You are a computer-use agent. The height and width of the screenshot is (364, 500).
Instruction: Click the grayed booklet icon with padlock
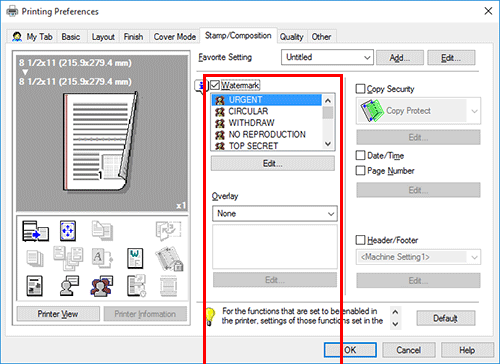tap(169, 258)
